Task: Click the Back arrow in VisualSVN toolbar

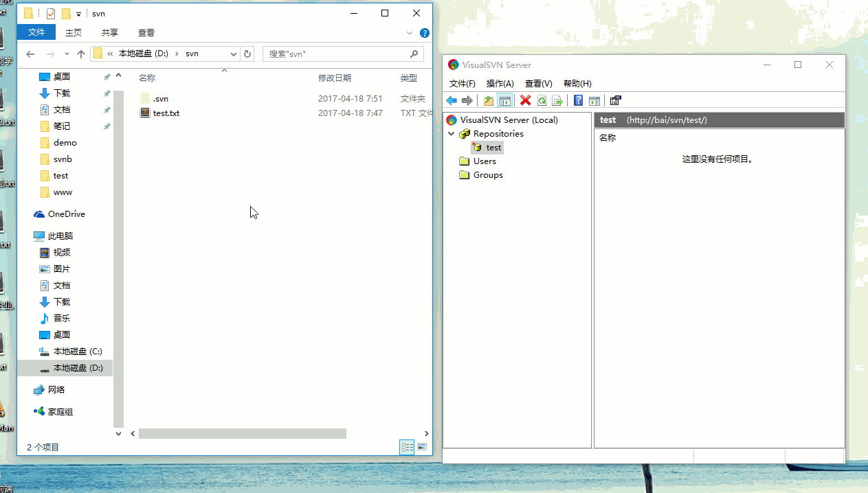Action: click(x=452, y=101)
